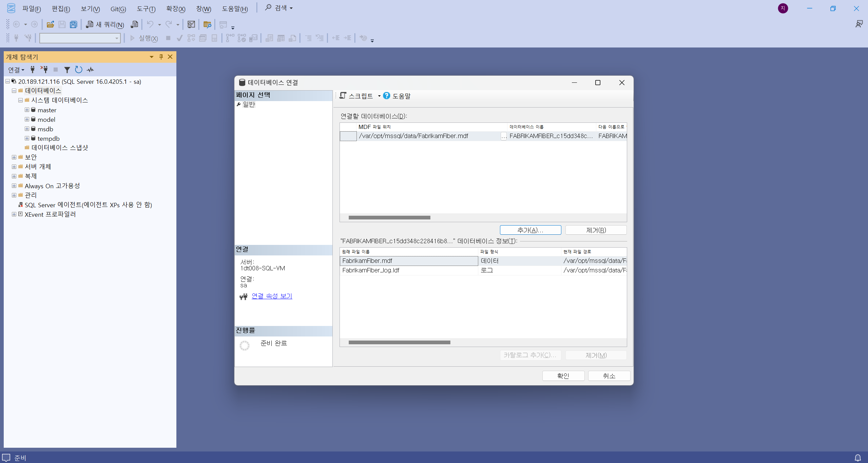
Task: Open the 연결 dropdown in Object Explorer
Action: point(16,70)
